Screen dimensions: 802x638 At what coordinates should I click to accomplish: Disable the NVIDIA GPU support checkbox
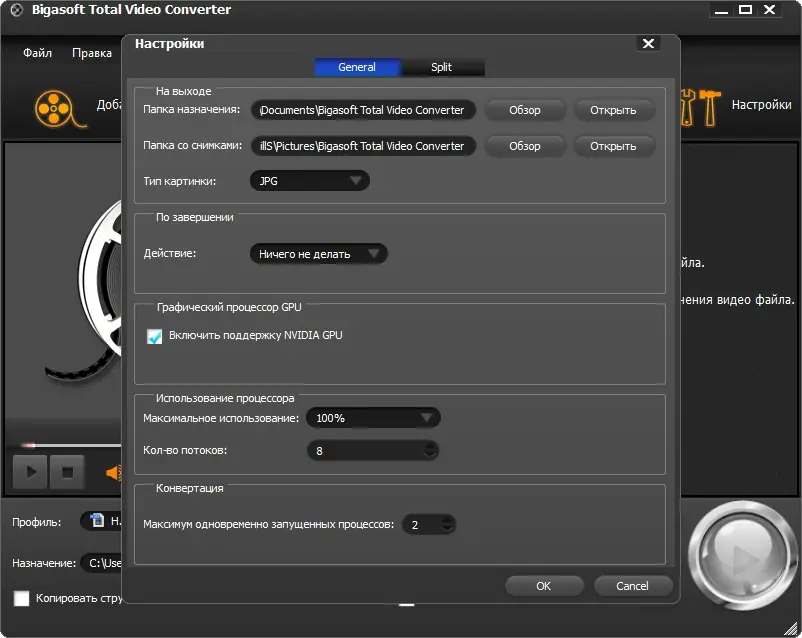pos(154,336)
